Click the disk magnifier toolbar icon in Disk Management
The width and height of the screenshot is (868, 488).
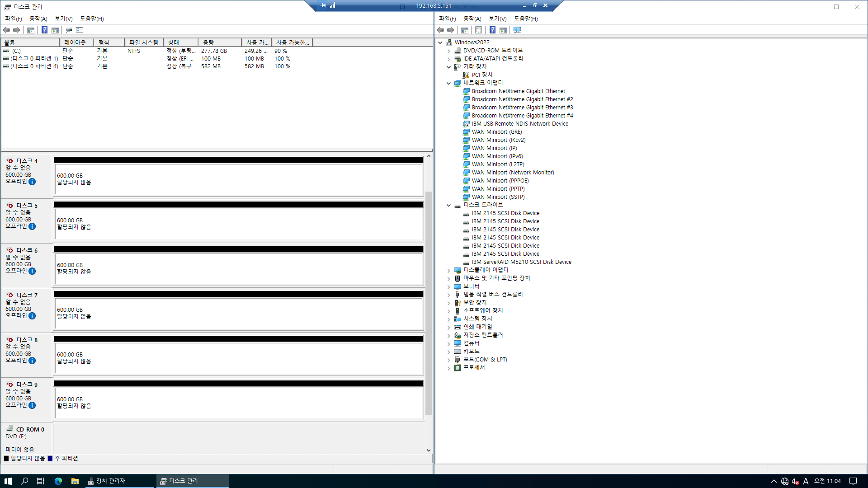click(69, 30)
